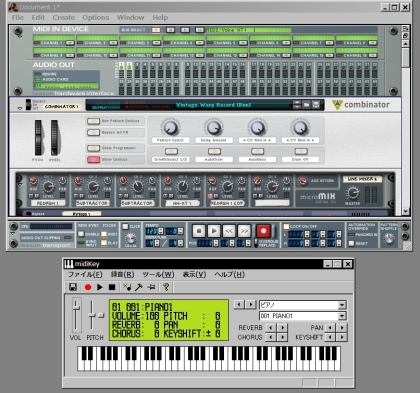Image resolution: width=420 pixels, height=393 pixels.
Task: Toggle the Run Pattern Devices button
Action: [93, 121]
